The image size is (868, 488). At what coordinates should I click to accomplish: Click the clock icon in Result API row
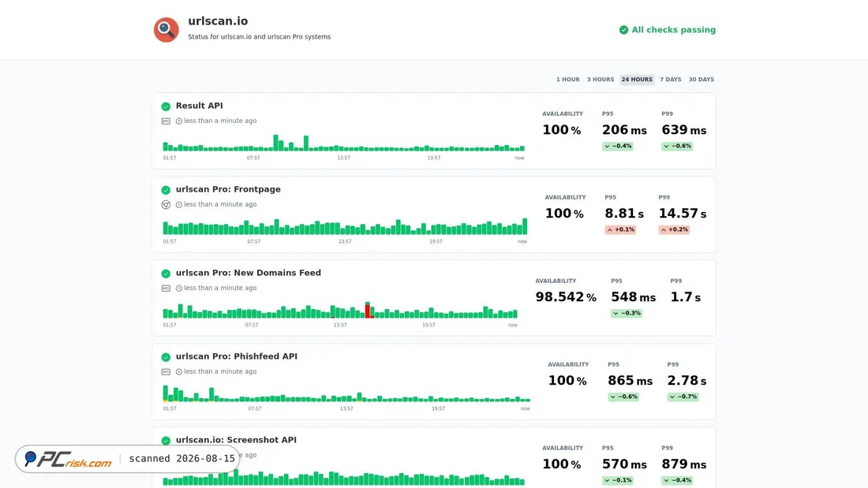179,121
